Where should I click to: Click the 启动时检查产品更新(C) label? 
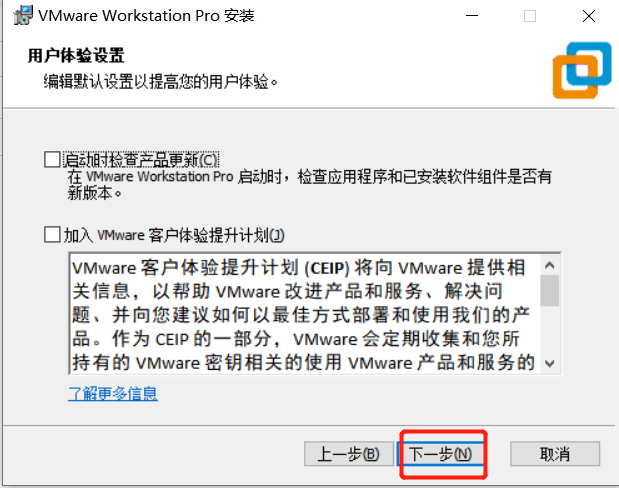pyautogui.click(x=141, y=160)
